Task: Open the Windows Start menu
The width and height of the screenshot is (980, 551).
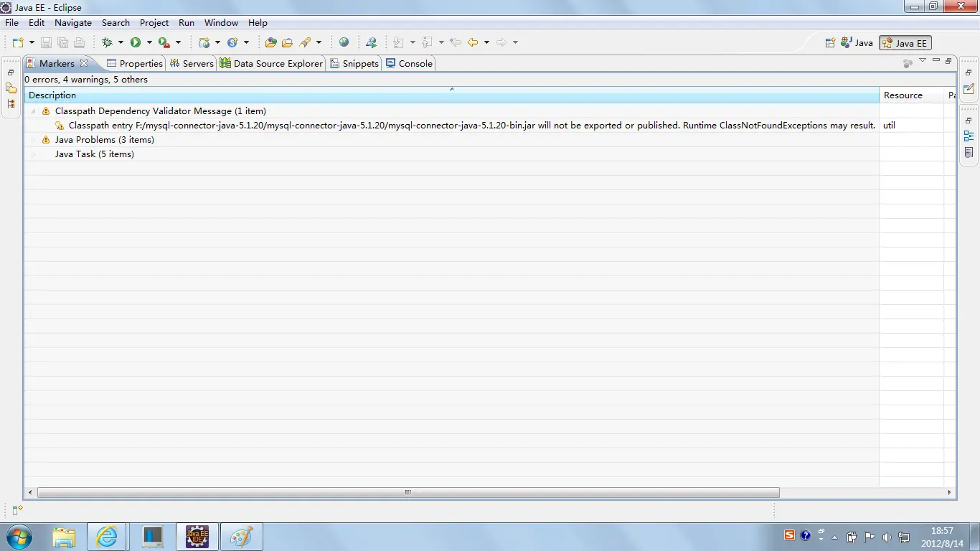Action: tap(18, 537)
